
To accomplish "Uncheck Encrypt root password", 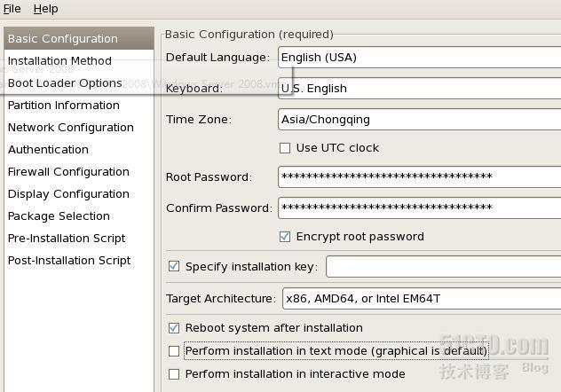I will 285,237.
